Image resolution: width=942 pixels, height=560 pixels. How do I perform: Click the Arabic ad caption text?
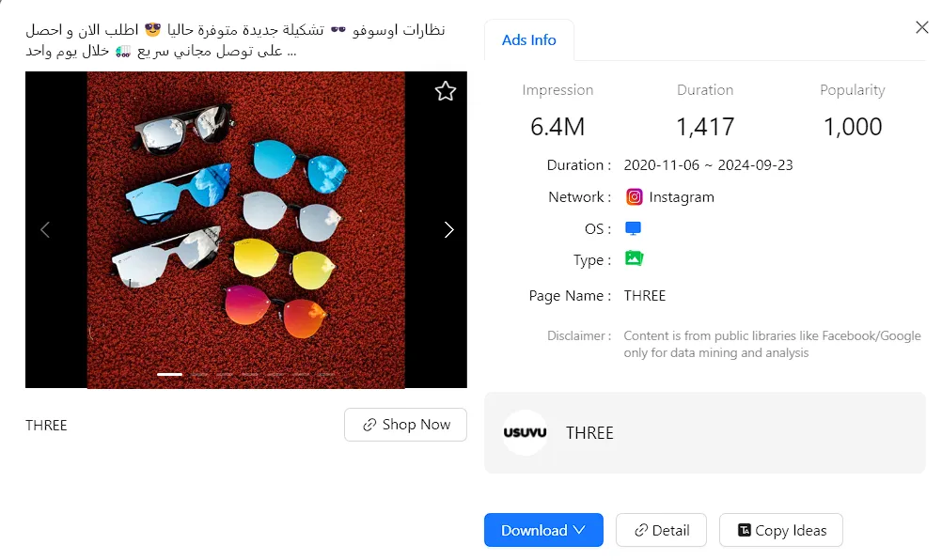(x=235, y=40)
